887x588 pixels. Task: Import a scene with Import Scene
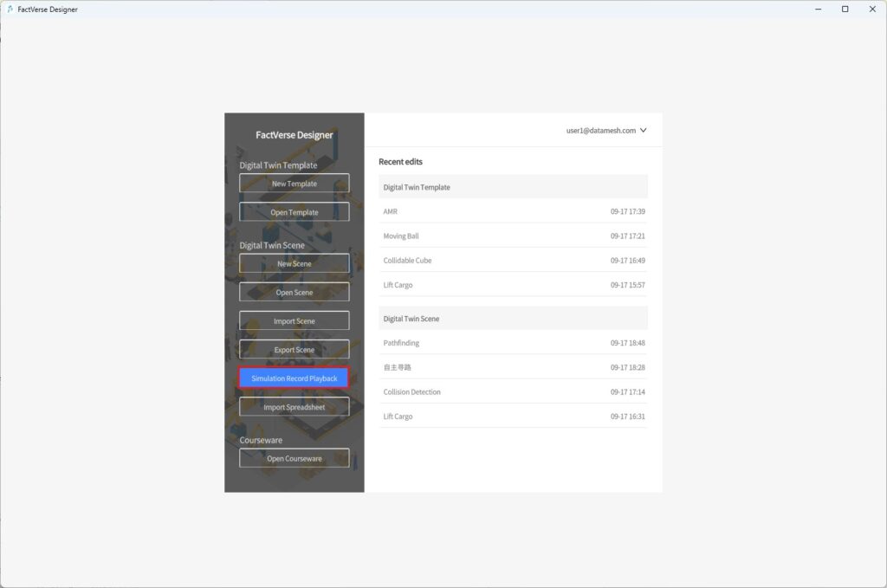click(x=294, y=320)
